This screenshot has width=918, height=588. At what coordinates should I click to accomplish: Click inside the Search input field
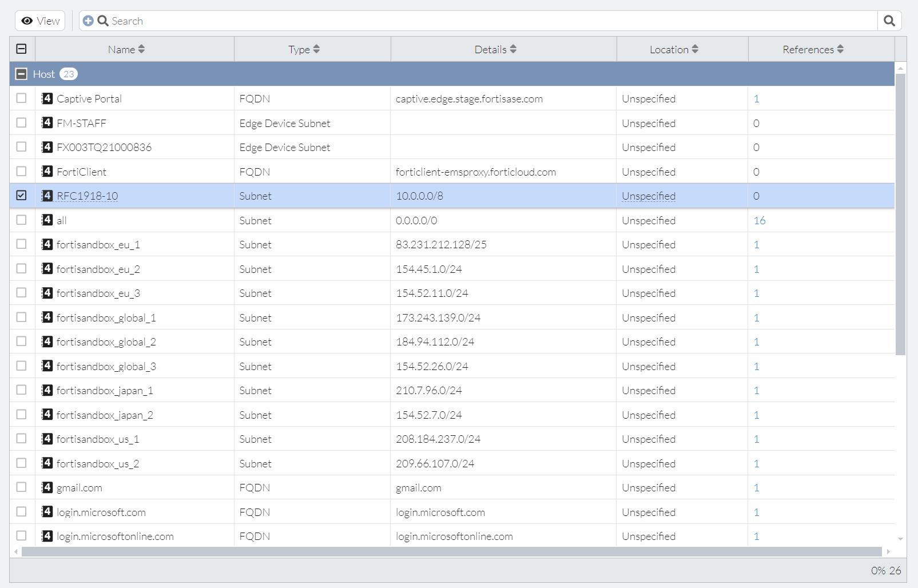(x=343, y=21)
